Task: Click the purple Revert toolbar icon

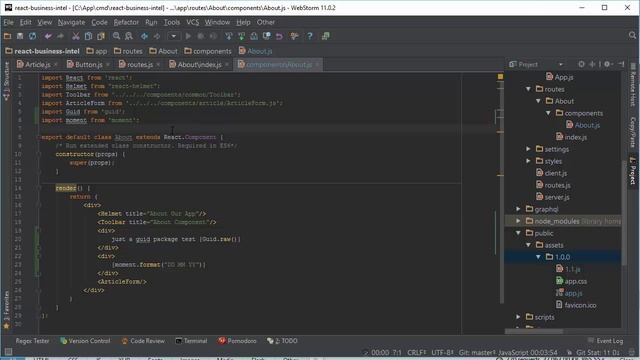Action: pos(279,36)
